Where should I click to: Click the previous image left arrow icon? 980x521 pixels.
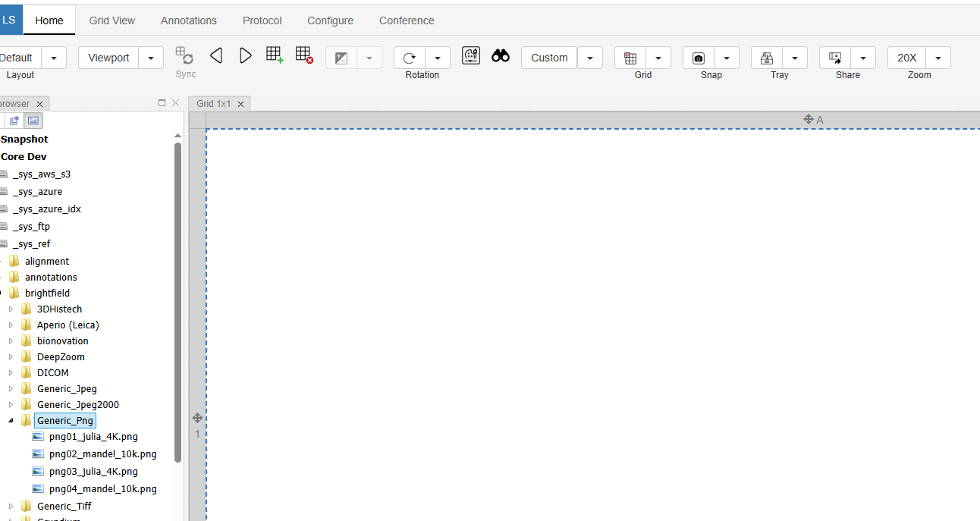pos(216,56)
